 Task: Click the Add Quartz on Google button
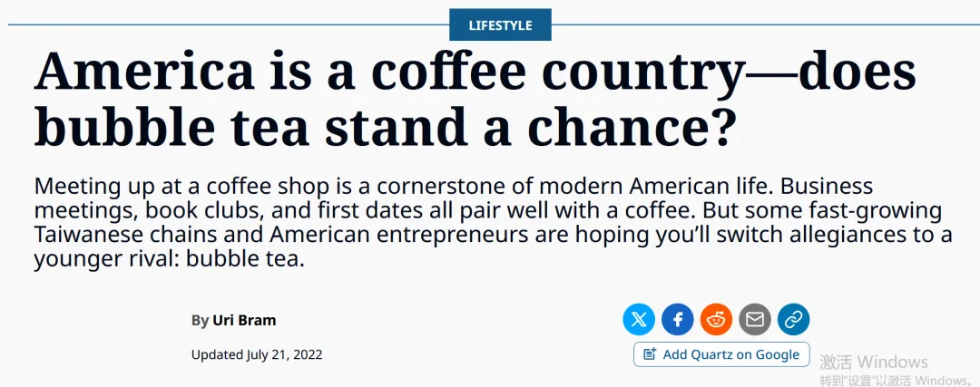(721, 354)
